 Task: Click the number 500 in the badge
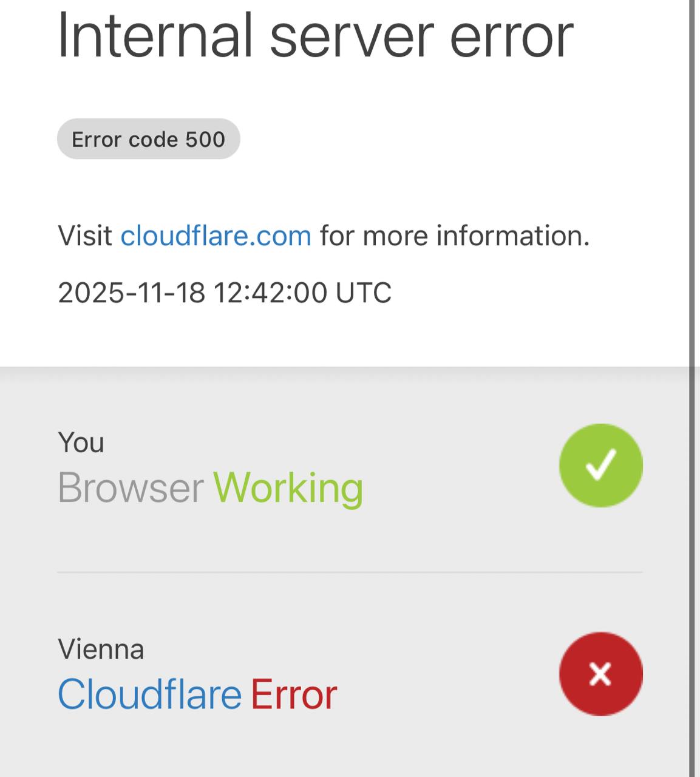tap(205, 140)
